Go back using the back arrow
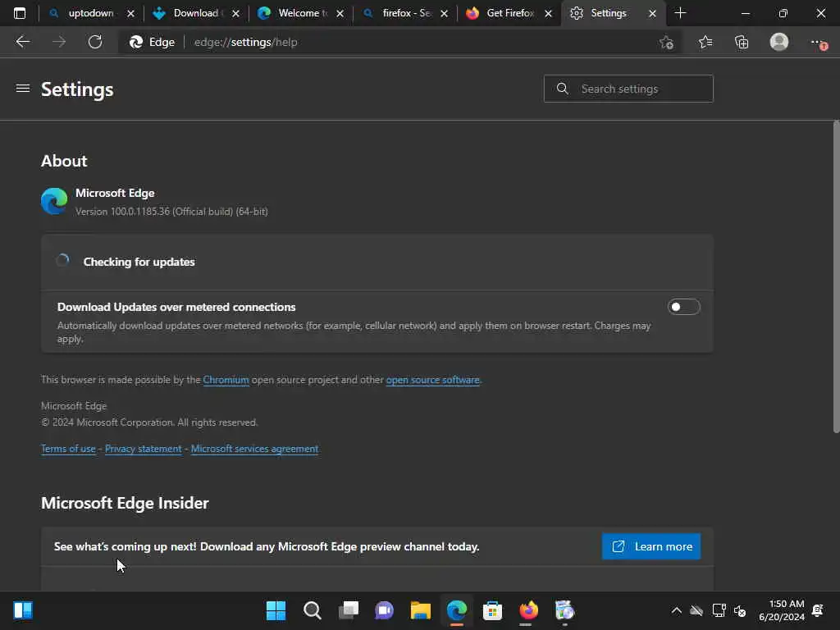The width and height of the screenshot is (840, 630). (x=22, y=42)
